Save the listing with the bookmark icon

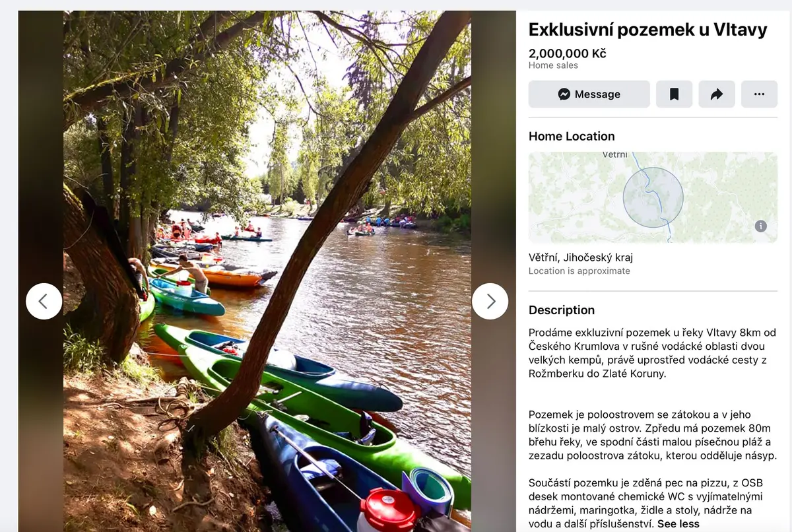[674, 94]
